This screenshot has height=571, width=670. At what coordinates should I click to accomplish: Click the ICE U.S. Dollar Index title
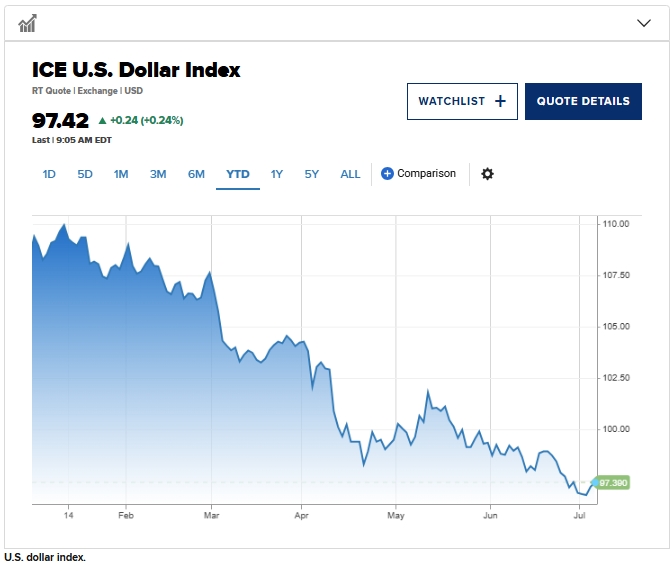(x=136, y=70)
